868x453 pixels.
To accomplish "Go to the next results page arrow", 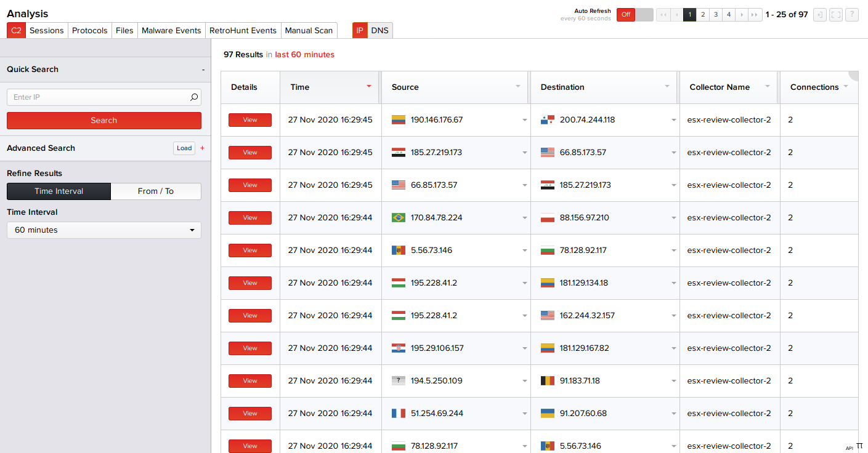I will point(742,15).
